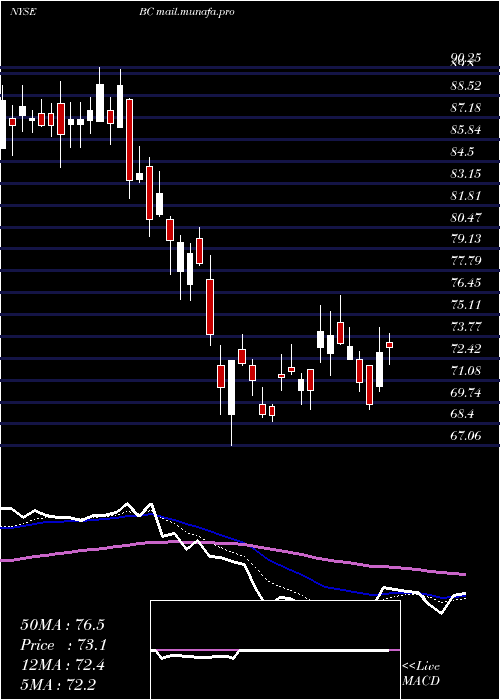Click the NYSE exchange label
The height and width of the screenshot is (700, 500).
click(23, 12)
